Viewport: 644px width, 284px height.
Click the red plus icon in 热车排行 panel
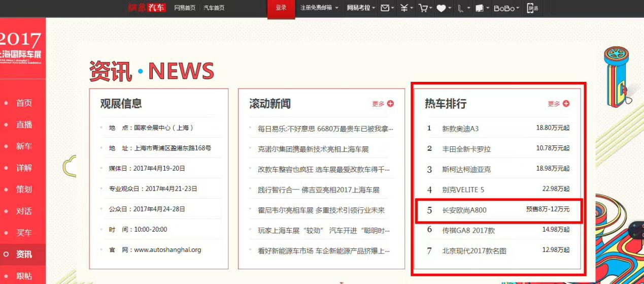coord(566,104)
